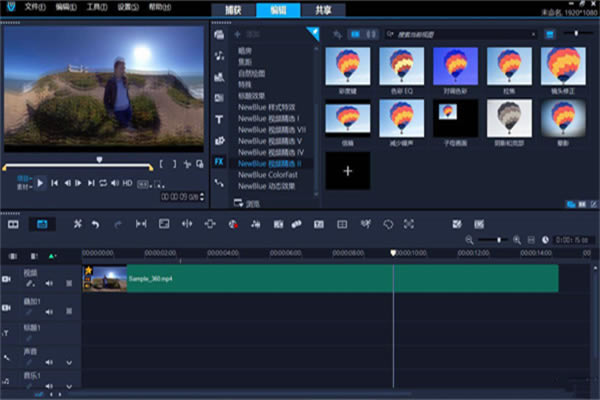This screenshot has height=400, width=600.
Task: Click the scissors tool icon in timeline toolbar
Action: point(77,223)
